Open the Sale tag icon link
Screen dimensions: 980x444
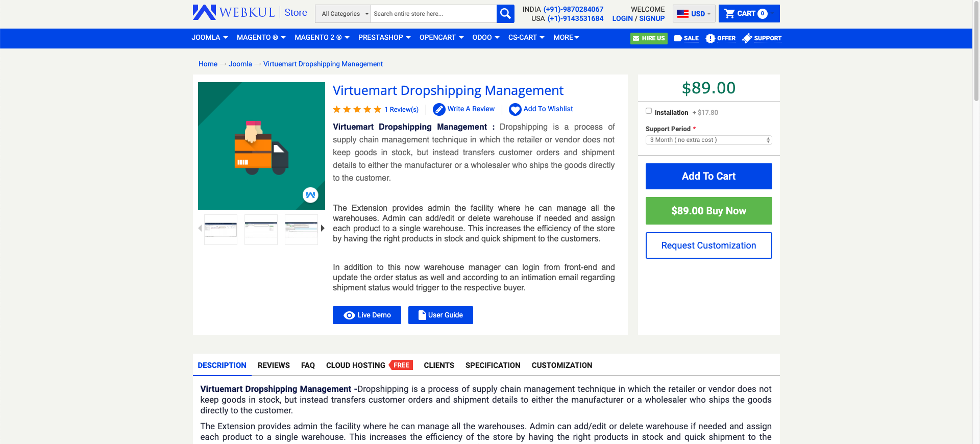coord(678,38)
